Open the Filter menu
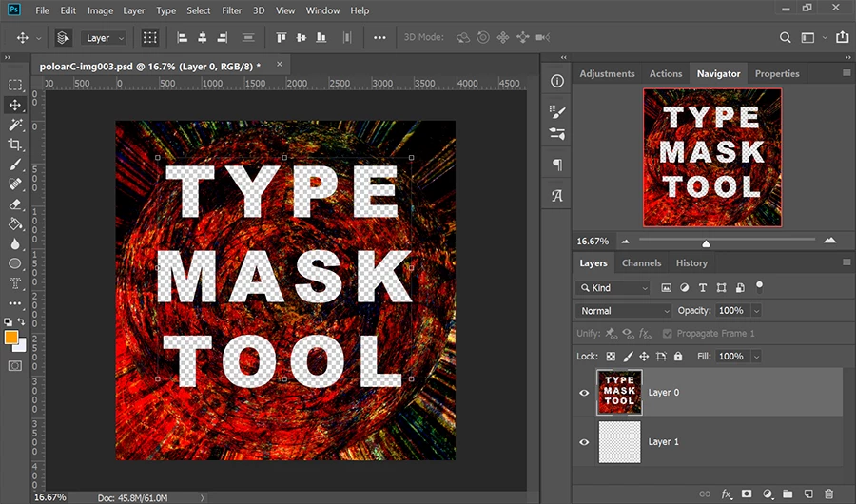Image resolution: width=856 pixels, height=504 pixels. click(231, 10)
